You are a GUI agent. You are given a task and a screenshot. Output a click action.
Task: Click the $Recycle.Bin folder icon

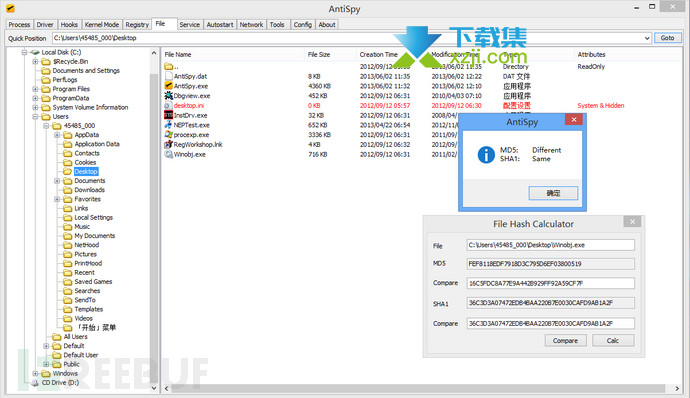[46, 61]
